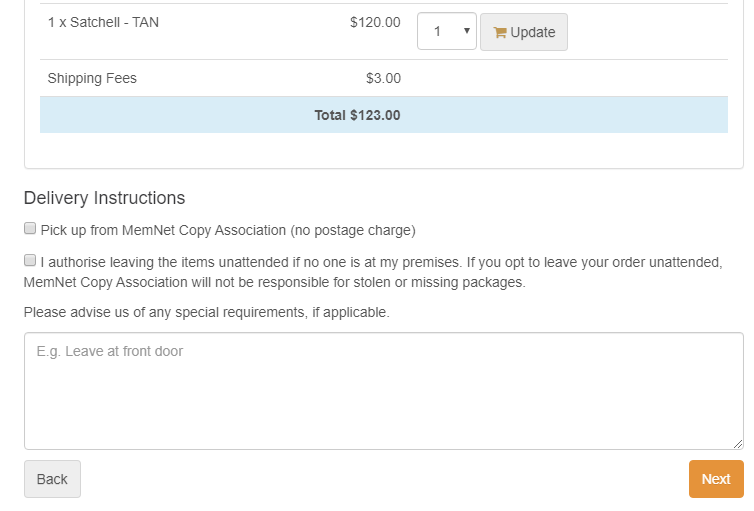Click the Shipping Fees label
The width and height of the screenshot is (754, 511).
pyautogui.click(x=92, y=78)
